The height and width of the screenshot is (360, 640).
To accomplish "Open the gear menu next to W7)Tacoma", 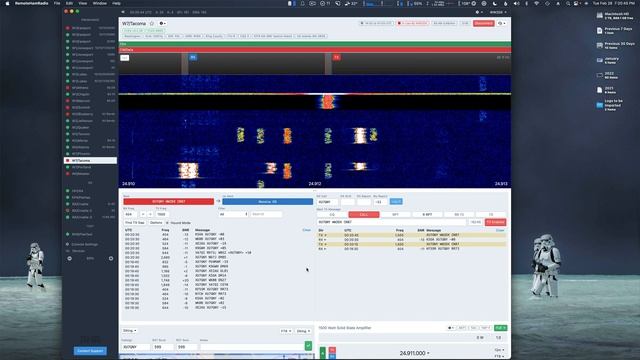I will 162,24.
